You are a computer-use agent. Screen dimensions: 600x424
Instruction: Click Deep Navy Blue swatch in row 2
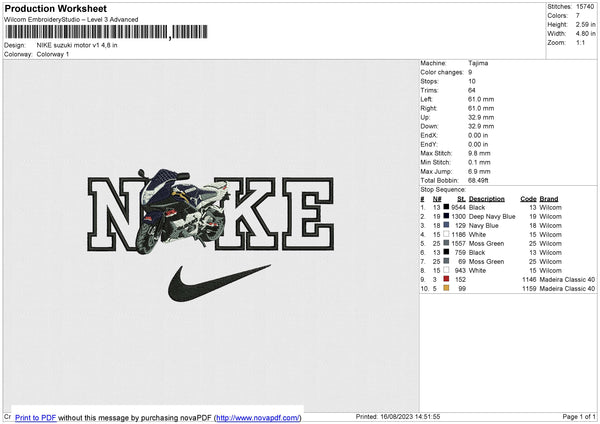(446, 216)
